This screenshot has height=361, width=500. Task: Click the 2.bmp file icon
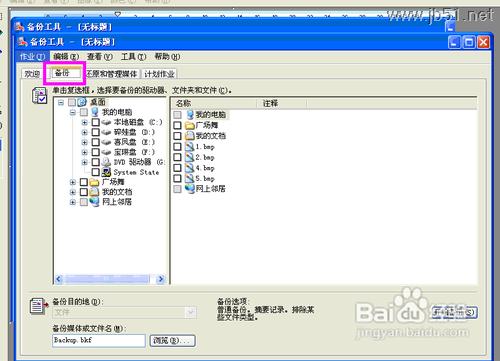(190, 157)
